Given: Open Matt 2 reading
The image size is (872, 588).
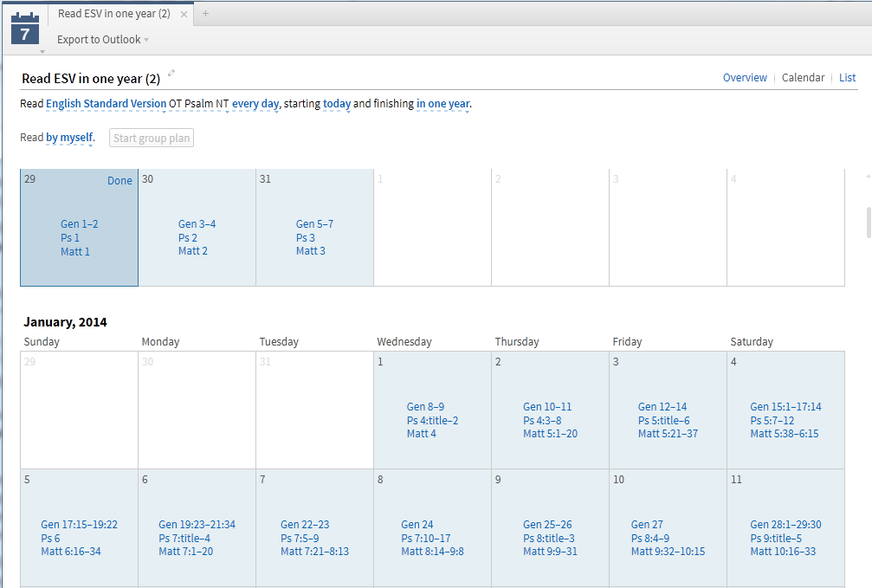Looking at the screenshot, I should coord(192,251).
